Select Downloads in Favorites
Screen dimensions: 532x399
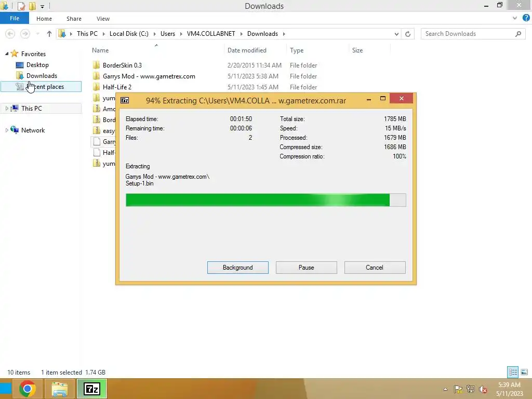coord(42,76)
